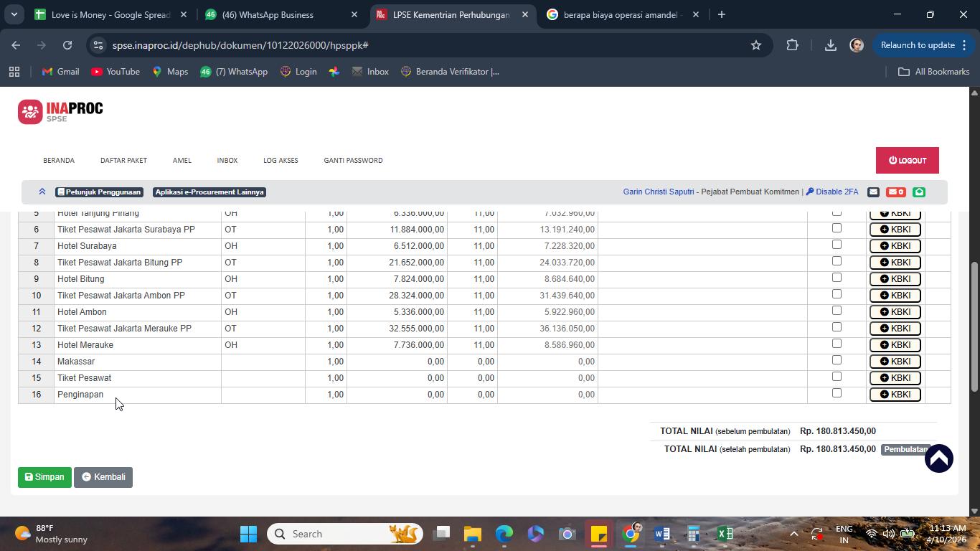Open the mail envelope icon in the user bar
Image resolution: width=980 pixels, height=551 pixels.
point(873,192)
